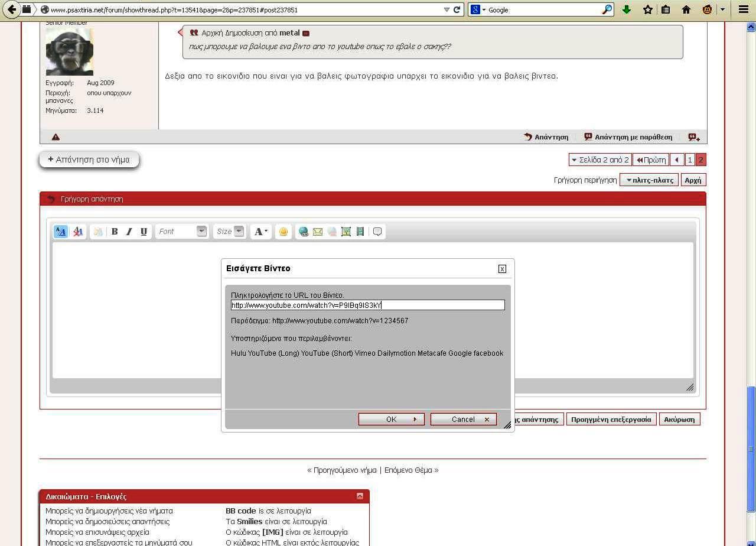
Task: Collapse the Δικαιώματα - Επιλογές panel
Action: pyautogui.click(x=360, y=496)
